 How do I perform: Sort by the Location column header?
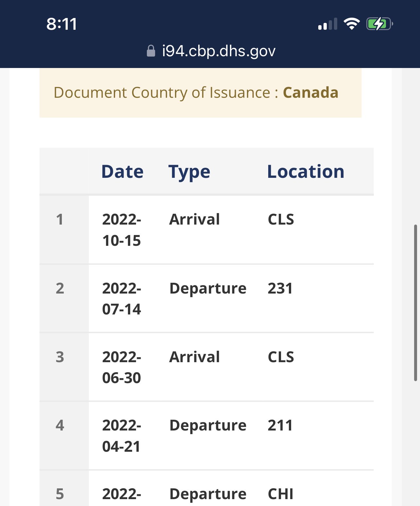(x=306, y=171)
